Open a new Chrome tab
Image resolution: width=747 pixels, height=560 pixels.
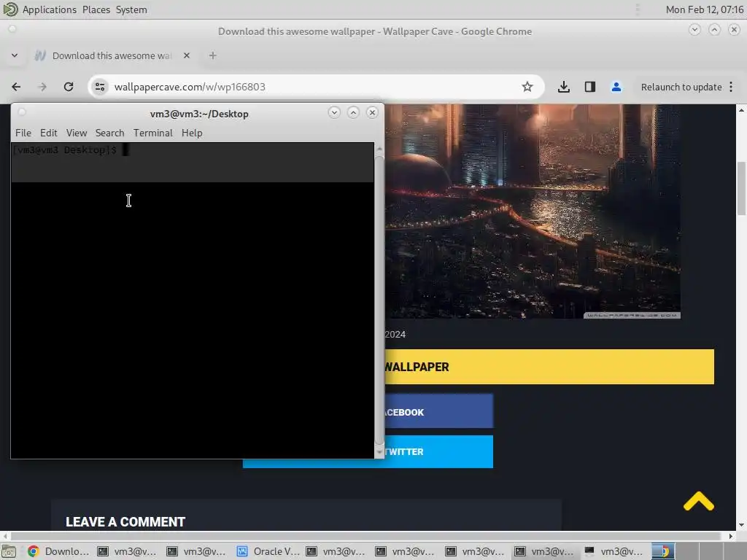[212, 55]
